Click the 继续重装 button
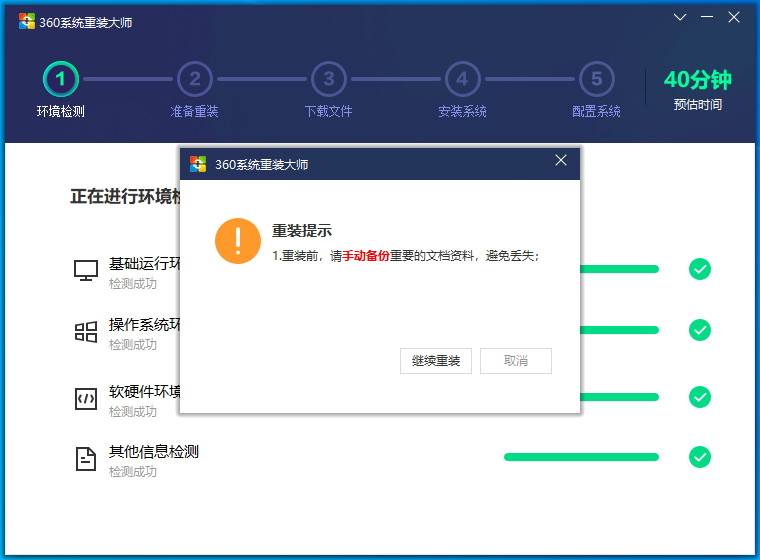This screenshot has height=560, width=760. click(x=436, y=361)
